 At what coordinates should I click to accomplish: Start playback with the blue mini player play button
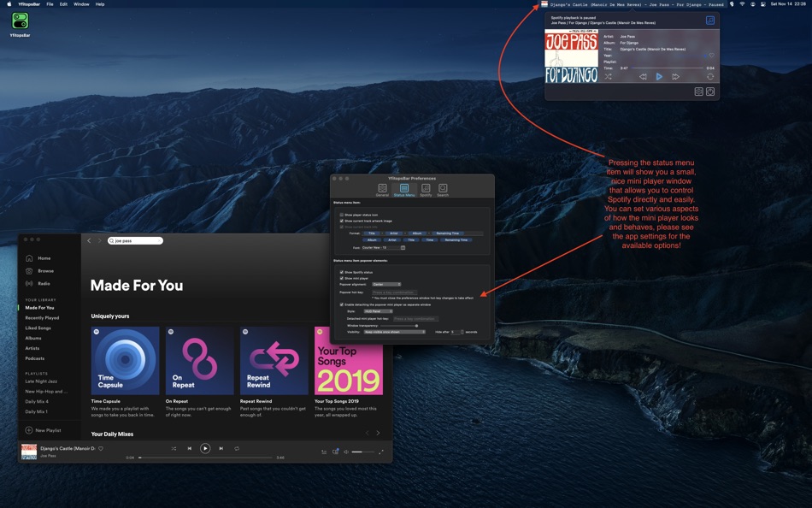[x=659, y=77]
